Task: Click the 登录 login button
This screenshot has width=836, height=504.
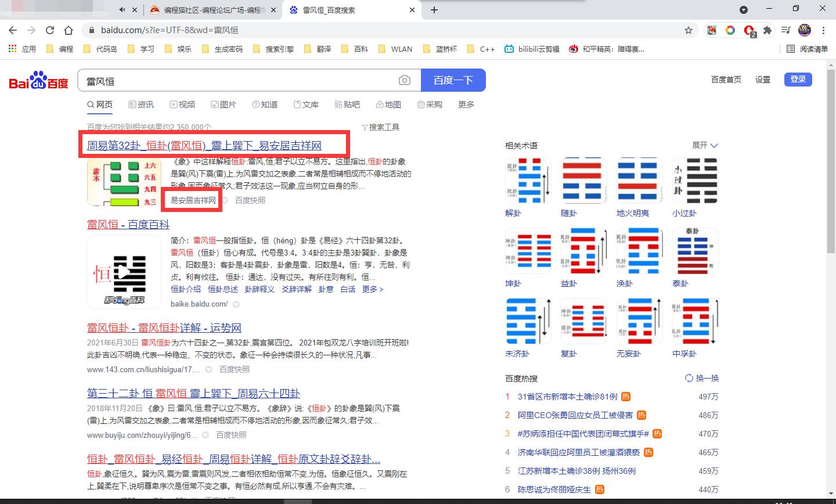Action: tap(798, 80)
